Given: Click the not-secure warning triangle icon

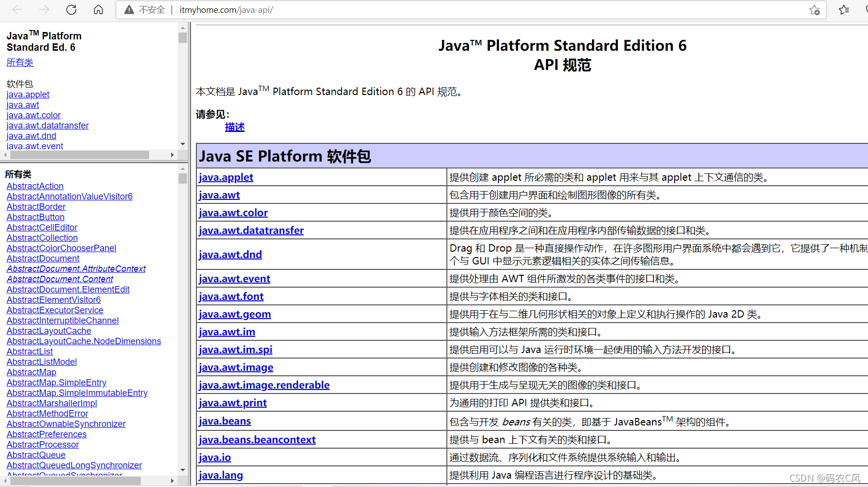Looking at the screenshot, I should (129, 10).
